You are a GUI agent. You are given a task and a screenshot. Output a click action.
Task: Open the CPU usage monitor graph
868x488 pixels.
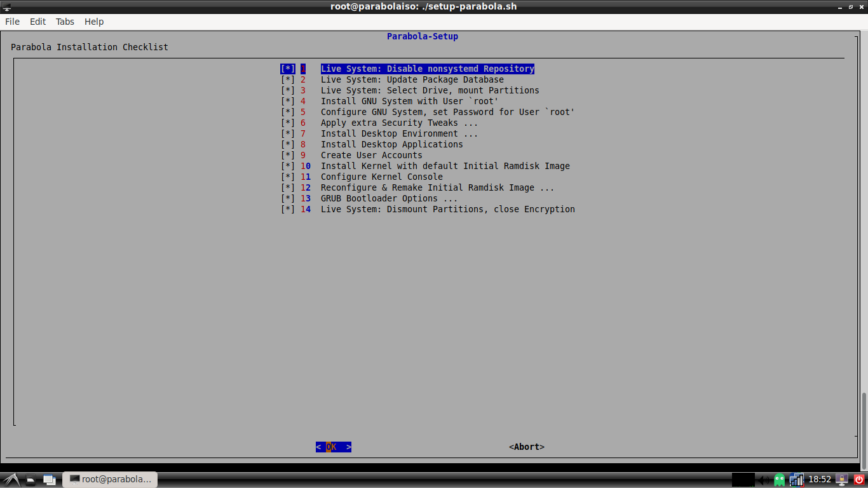tap(743, 480)
